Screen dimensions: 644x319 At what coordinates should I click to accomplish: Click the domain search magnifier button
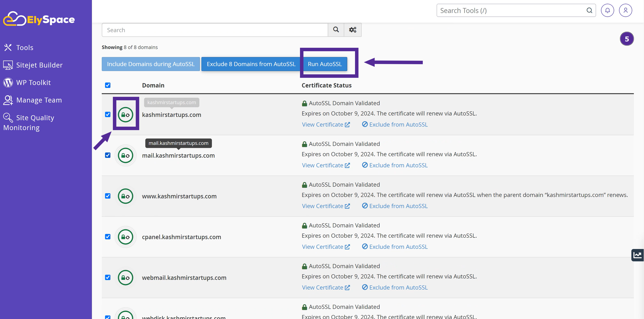click(336, 30)
